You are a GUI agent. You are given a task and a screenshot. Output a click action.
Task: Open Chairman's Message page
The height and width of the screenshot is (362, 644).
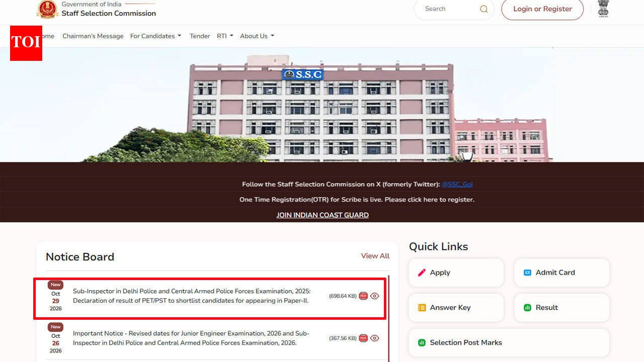coord(93,36)
